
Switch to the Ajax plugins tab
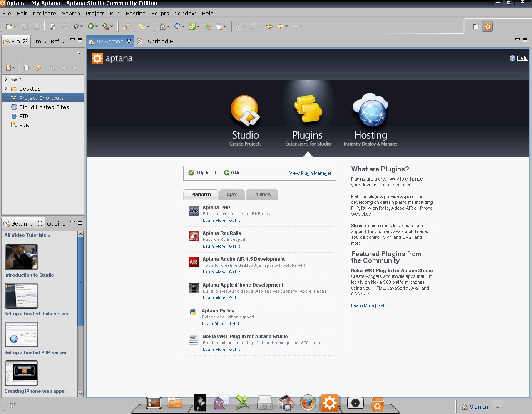(x=231, y=195)
